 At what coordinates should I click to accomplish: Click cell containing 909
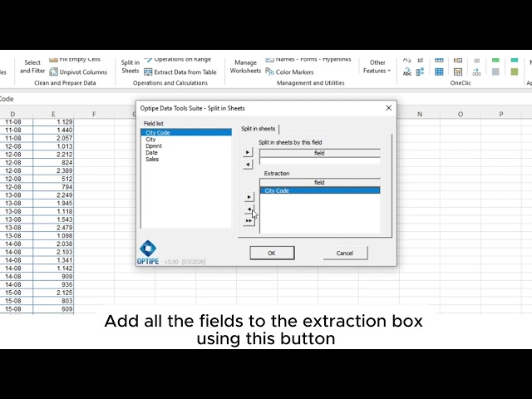pos(53,277)
